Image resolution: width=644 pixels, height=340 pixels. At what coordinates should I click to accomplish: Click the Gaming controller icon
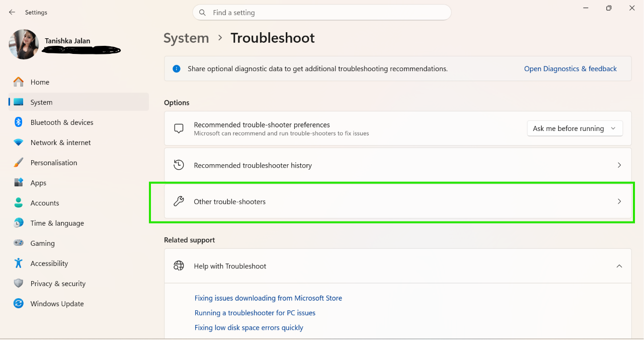click(x=19, y=243)
